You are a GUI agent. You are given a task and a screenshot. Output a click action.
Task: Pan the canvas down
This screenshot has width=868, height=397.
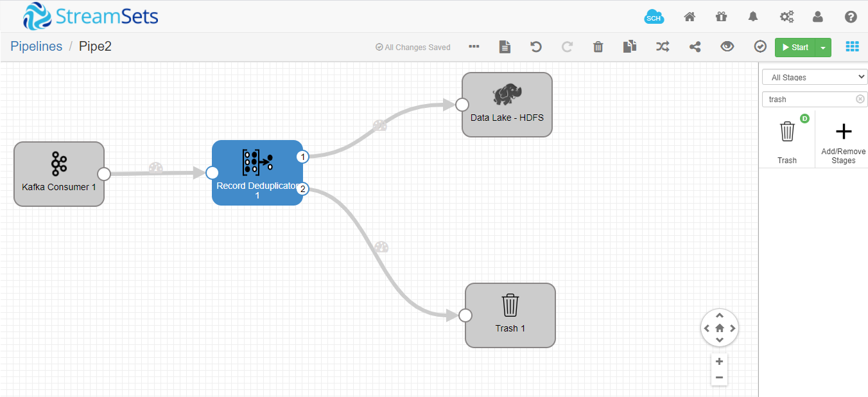point(720,340)
